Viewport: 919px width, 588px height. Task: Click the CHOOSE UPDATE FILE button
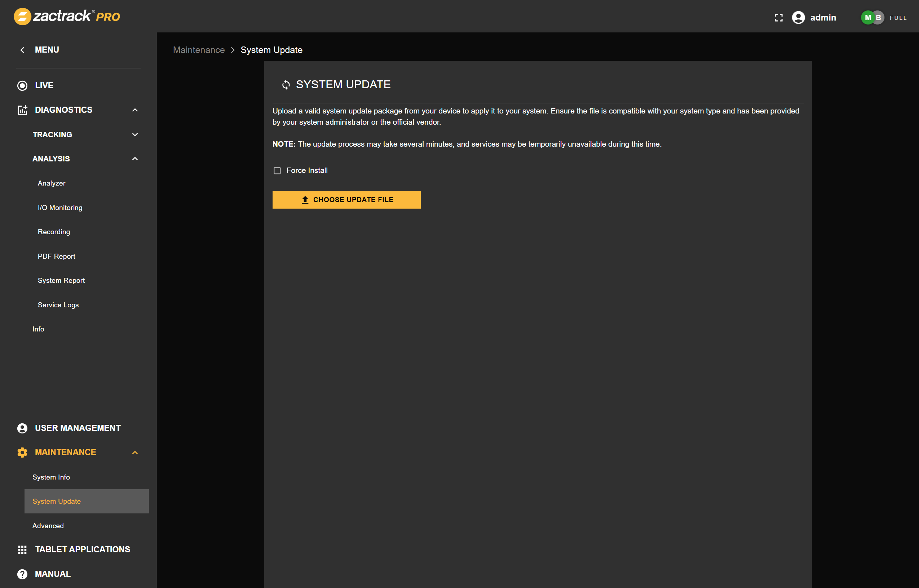(346, 199)
